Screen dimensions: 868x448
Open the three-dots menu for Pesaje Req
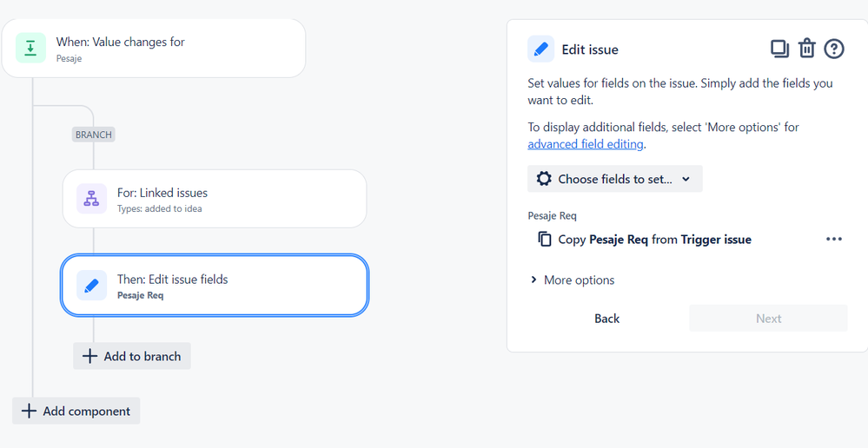pyautogui.click(x=833, y=239)
